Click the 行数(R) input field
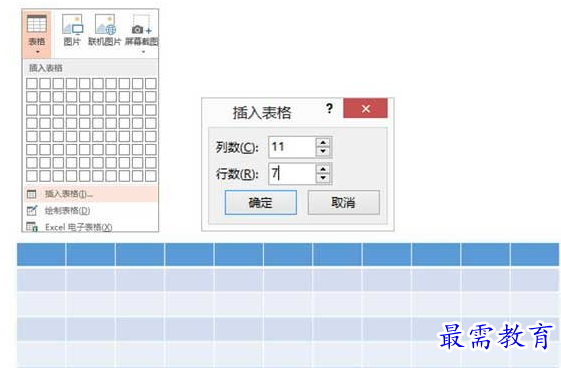The height and width of the screenshot is (368, 561). point(292,173)
